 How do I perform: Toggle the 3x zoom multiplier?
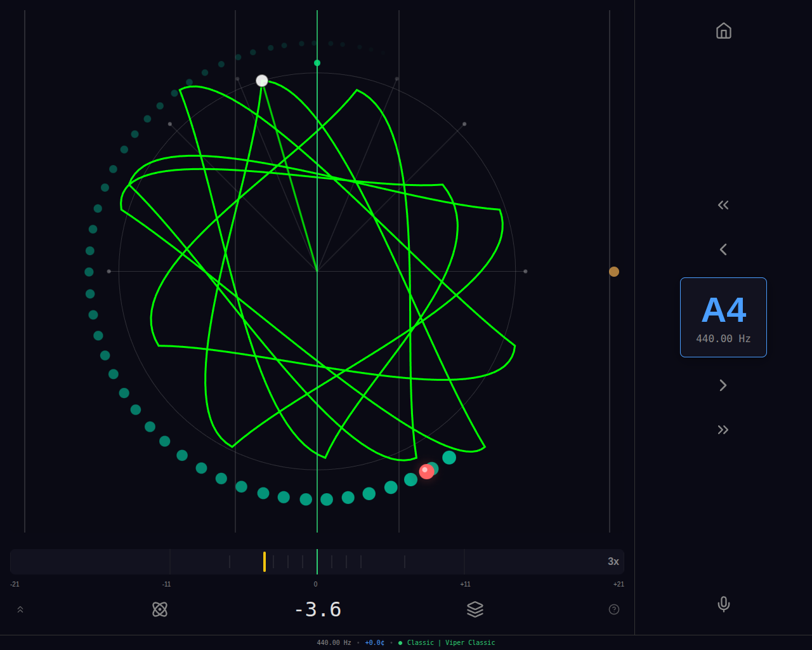pos(612,561)
